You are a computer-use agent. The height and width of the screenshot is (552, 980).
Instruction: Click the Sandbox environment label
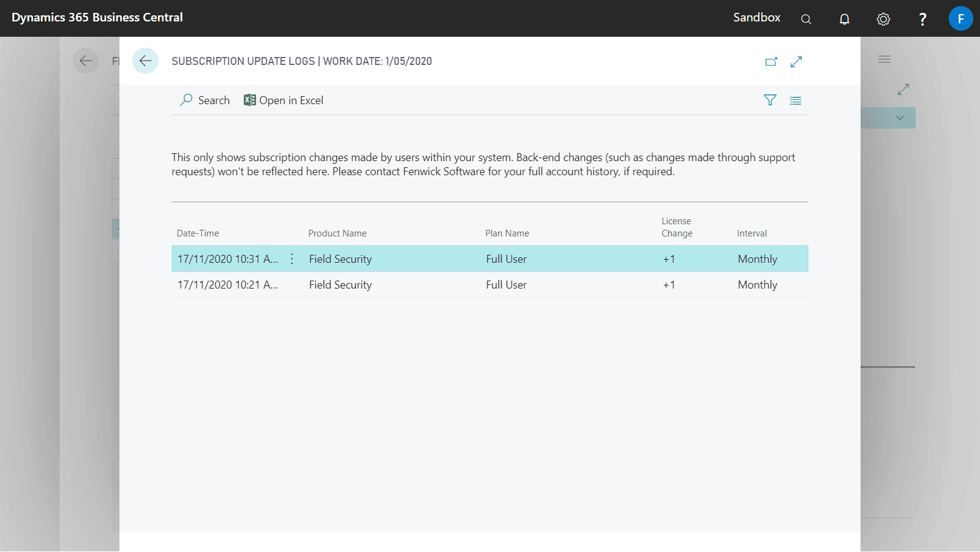756,17
